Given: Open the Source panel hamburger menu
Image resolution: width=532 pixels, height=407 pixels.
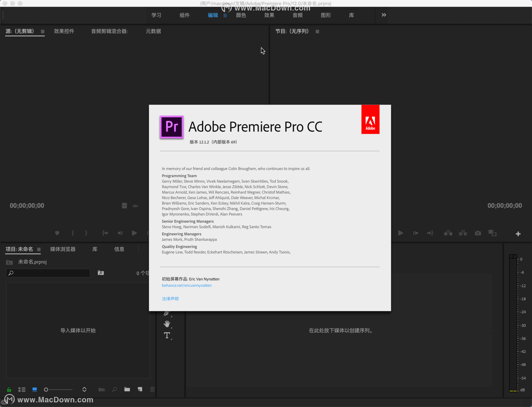Looking at the screenshot, I should click(43, 32).
